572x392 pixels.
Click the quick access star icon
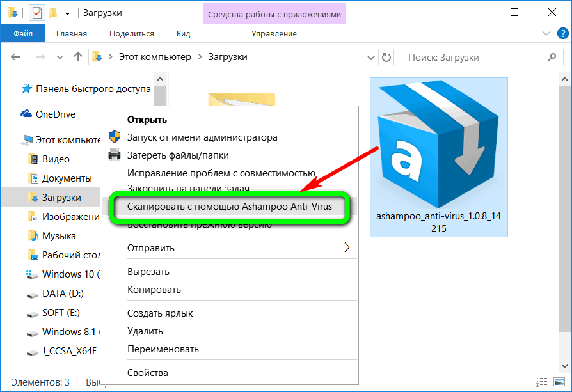click(x=26, y=89)
